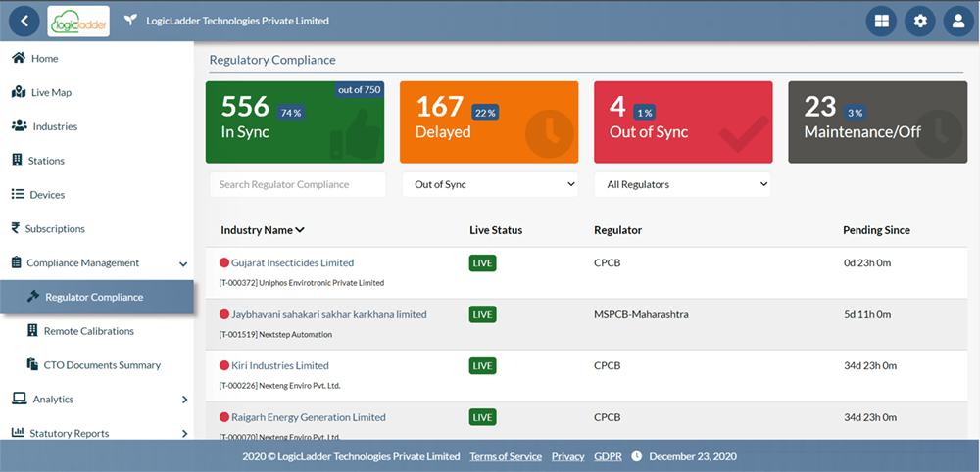Click the Live Map marker icon
Image resolution: width=980 pixels, height=472 pixels.
click(x=19, y=92)
